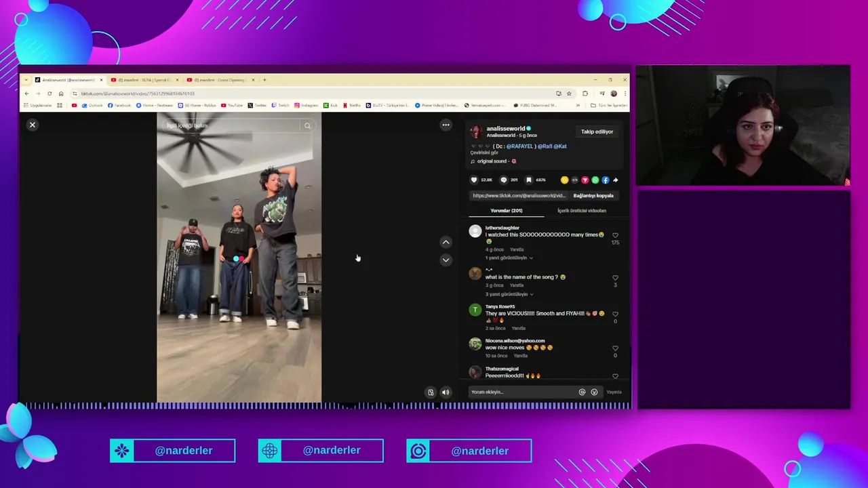868x488 pixels.
Task: Open the Chrome profile avatar
Action: click(x=614, y=94)
